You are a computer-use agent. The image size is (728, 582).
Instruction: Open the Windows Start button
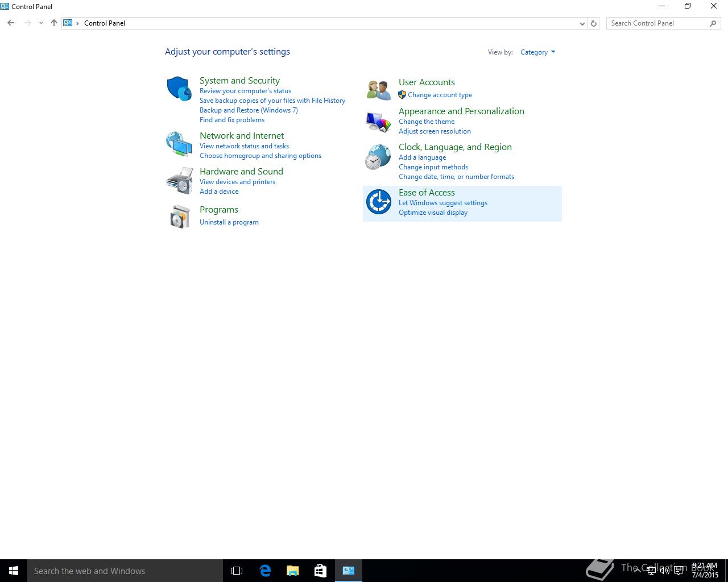point(14,571)
